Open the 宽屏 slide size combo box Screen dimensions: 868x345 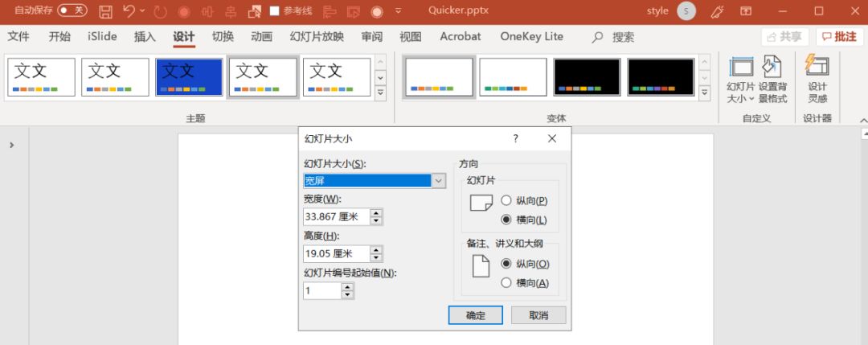click(x=375, y=181)
